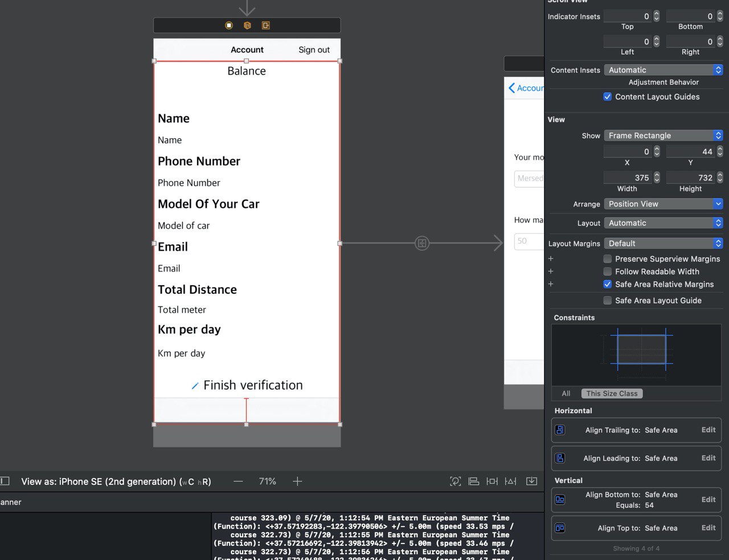Image resolution: width=729 pixels, height=560 pixels.
Task: Open the Layout Margins Default dropdown
Action: coord(664,244)
